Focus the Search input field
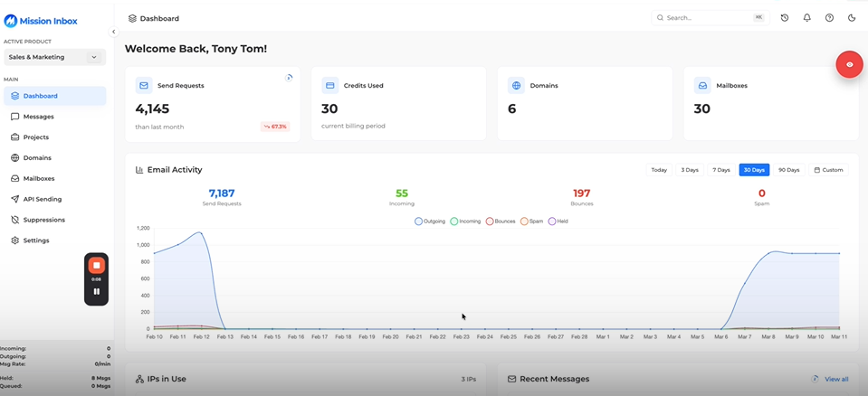The height and width of the screenshot is (396, 868). point(711,18)
